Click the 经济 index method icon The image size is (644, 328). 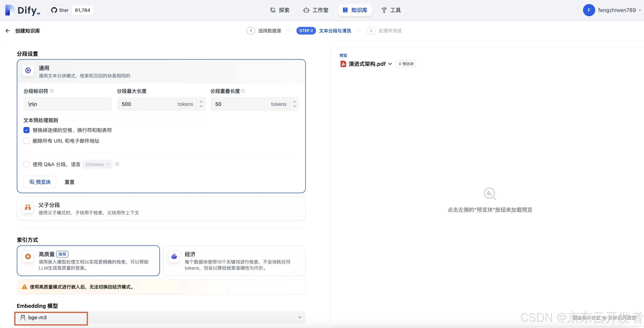[x=174, y=256]
